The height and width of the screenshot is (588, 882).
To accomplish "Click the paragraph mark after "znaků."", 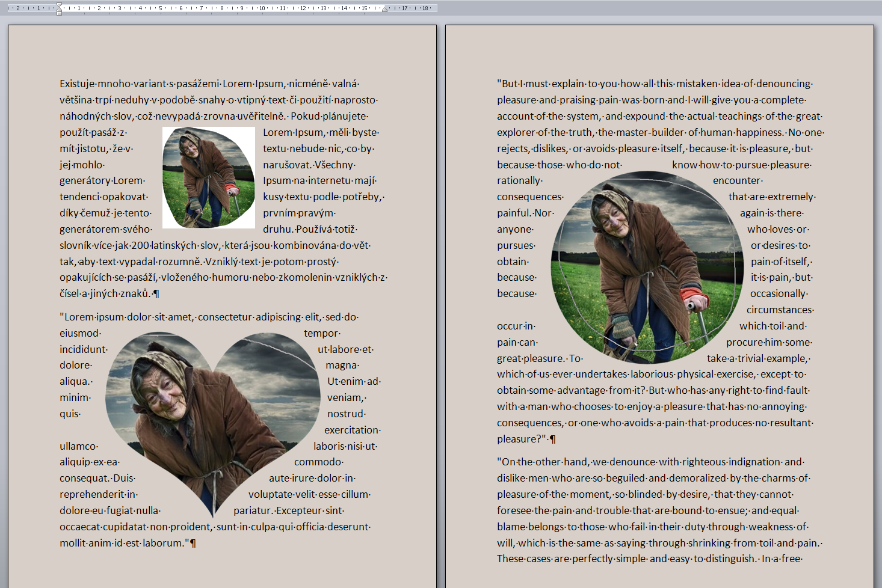I will [x=156, y=294].
